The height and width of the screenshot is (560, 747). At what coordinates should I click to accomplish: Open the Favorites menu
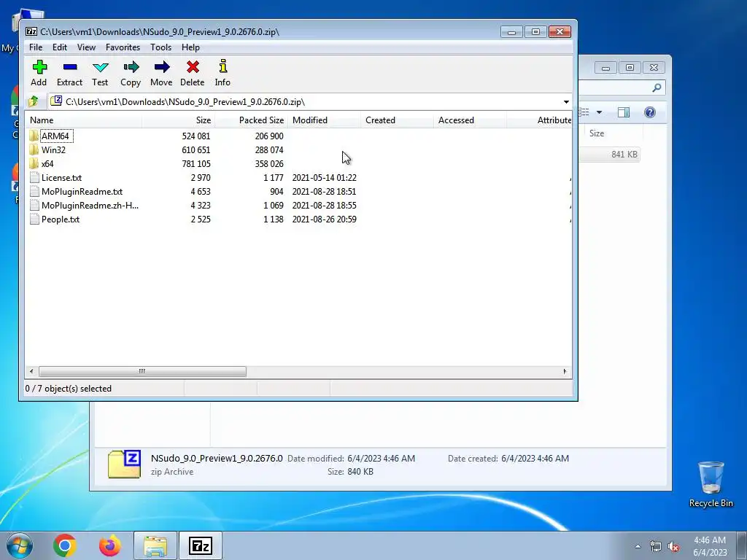tap(123, 47)
